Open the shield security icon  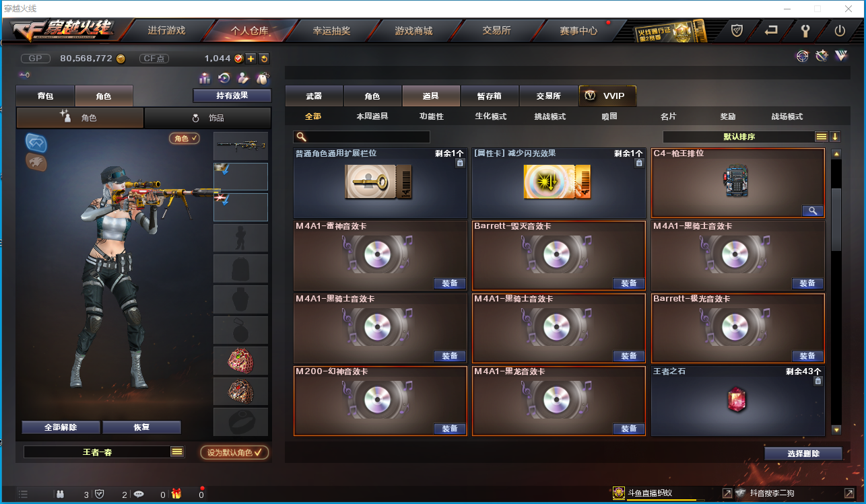pyautogui.click(x=737, y=30)
